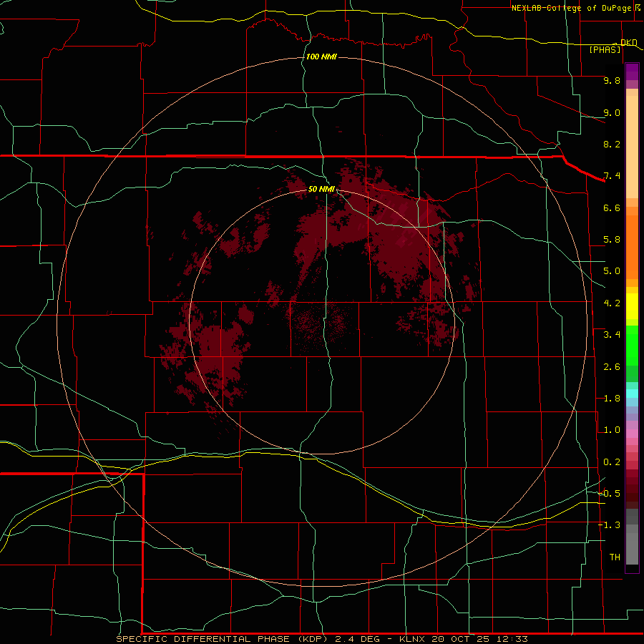Click the 8.2 scale label
This screenshot has height=644, width=644.
(612, 144)
